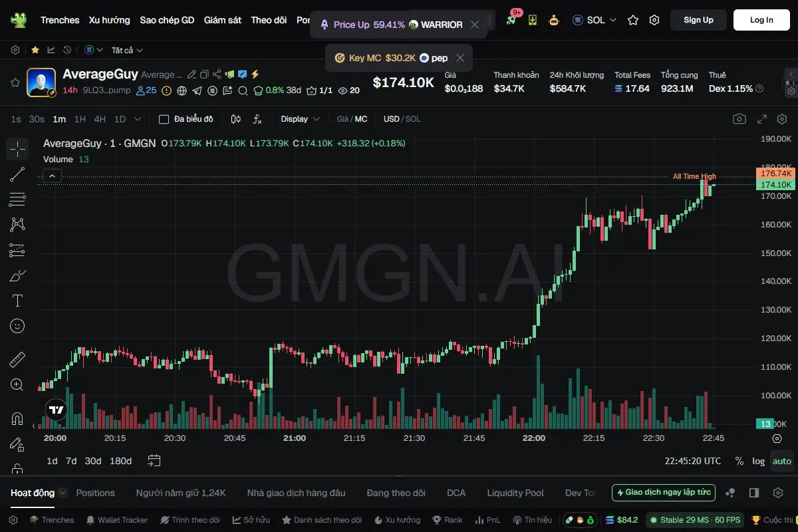Open the token's website globe icon
798x532 pixels.
point(182,90)
